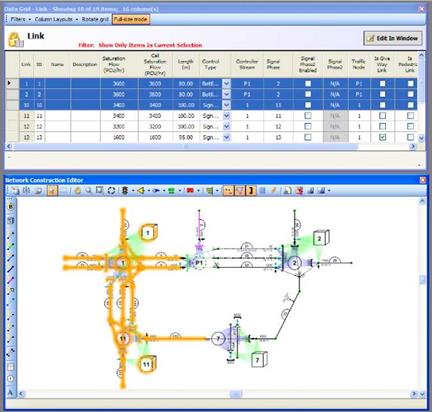This screenshot has width=432, height=412.
Task: Click the text 'A' annotation tool
Action: [x=11, y=392]
